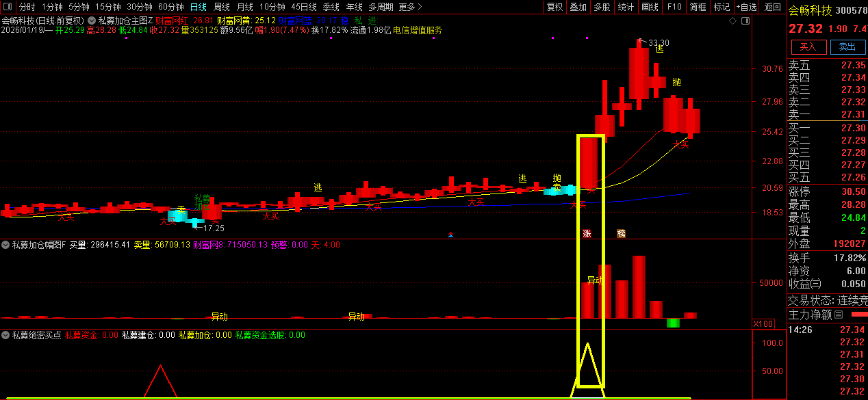The image size is (868, 400).
Task: Click the 简框 button
Action: pos(698,7)
